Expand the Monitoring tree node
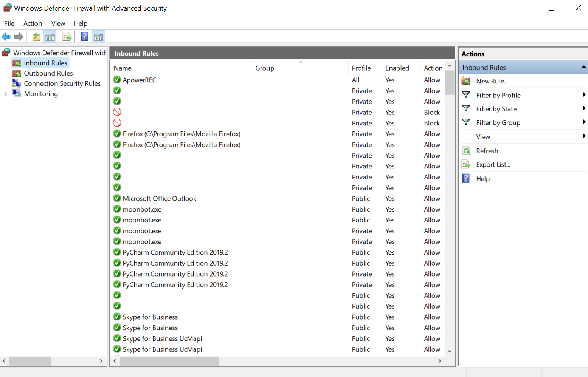The image size is (588, 377). (x=6, y=94)
